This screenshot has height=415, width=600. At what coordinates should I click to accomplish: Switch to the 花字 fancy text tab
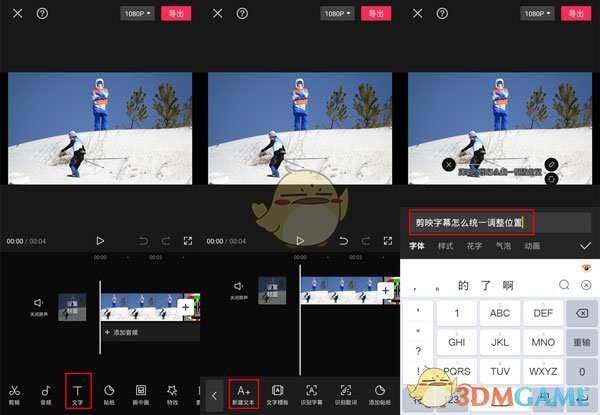474,245
